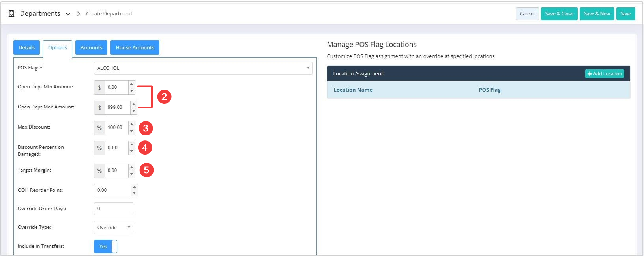Click the Save button
Viewport: 644px width, 256px height.
[625, 14]
